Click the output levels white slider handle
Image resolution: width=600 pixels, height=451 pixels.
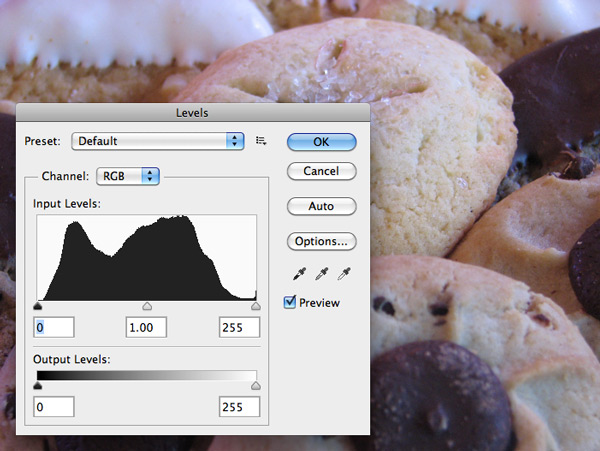click(255, 385)
